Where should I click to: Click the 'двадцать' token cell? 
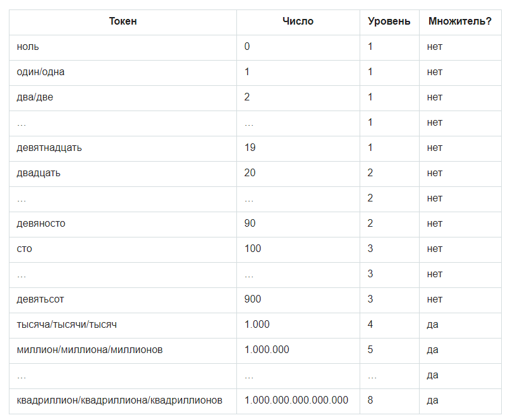(39, 173)
